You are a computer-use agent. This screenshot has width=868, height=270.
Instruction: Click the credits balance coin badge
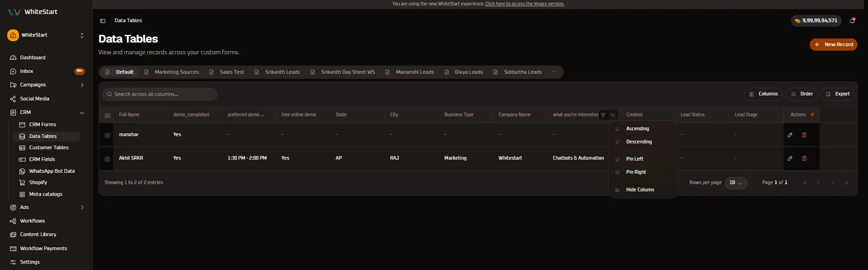(x=816, y=20)
